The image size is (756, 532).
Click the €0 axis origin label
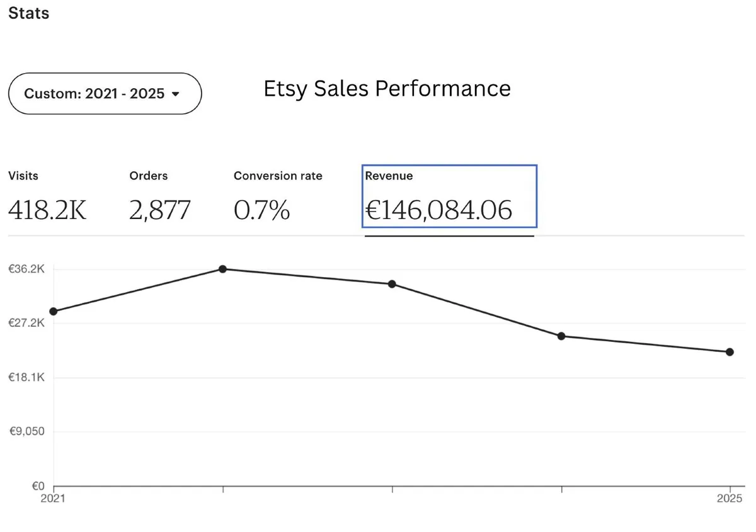[x=38, y=485]
